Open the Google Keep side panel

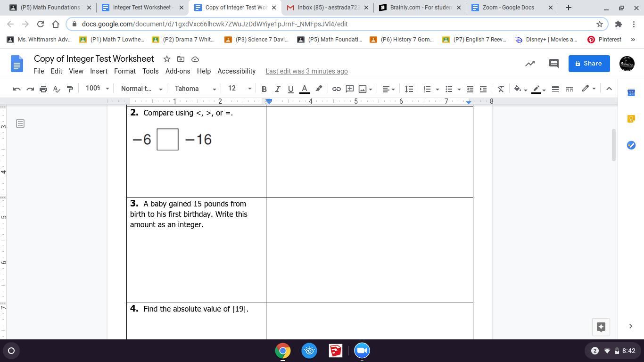tap(631, 119)
